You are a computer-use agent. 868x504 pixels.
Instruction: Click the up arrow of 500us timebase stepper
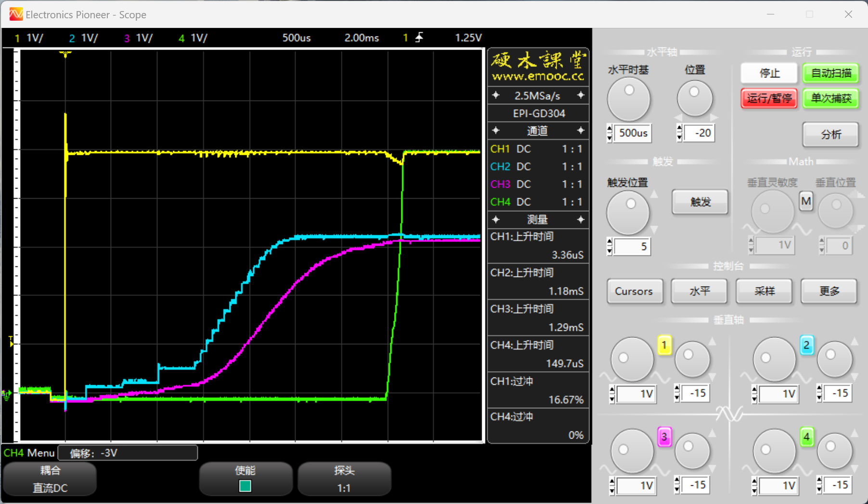click(610, 128)
